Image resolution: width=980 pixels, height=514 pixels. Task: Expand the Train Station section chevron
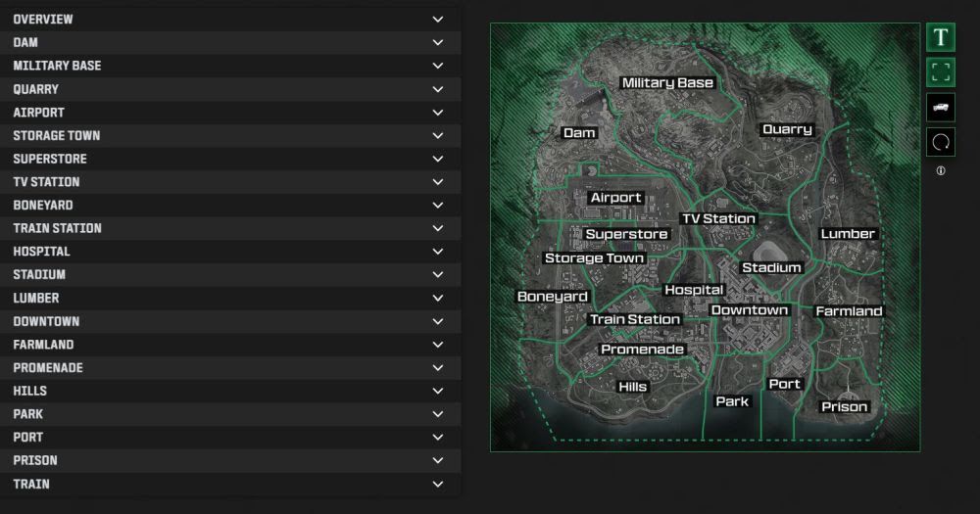(x=438, y=228)
